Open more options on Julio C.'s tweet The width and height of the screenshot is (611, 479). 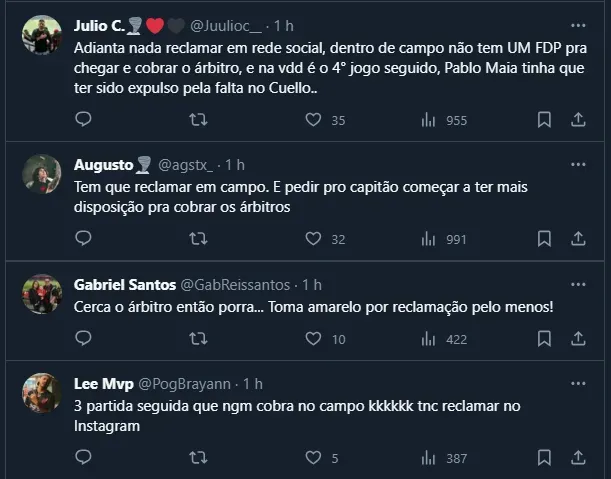[578, 25]
